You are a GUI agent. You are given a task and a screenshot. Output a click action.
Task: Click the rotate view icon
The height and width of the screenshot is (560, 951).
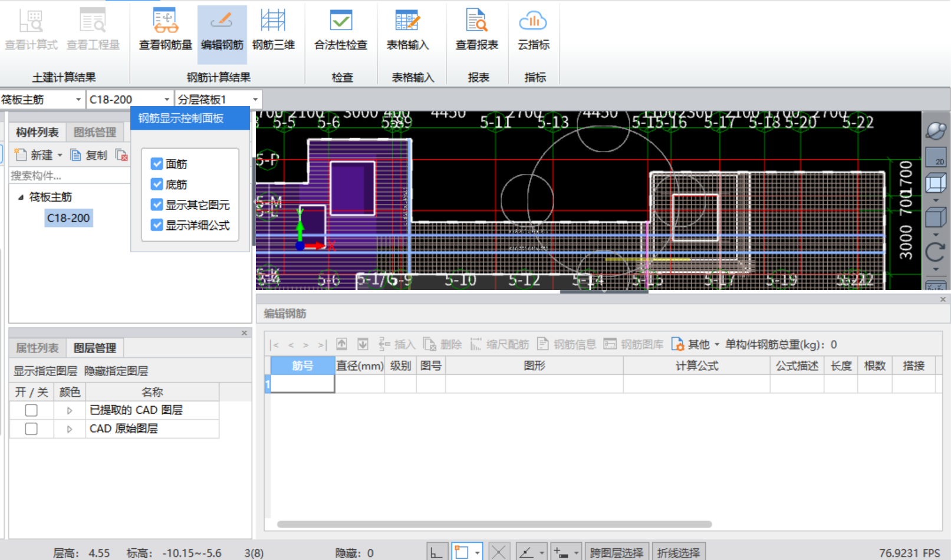click(x=936, y=252)
